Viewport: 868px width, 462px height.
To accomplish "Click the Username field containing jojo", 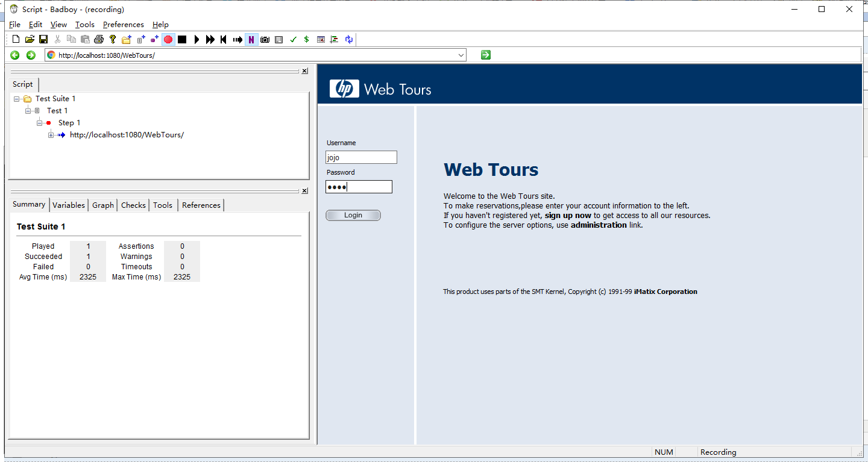I will coord(362,157).
